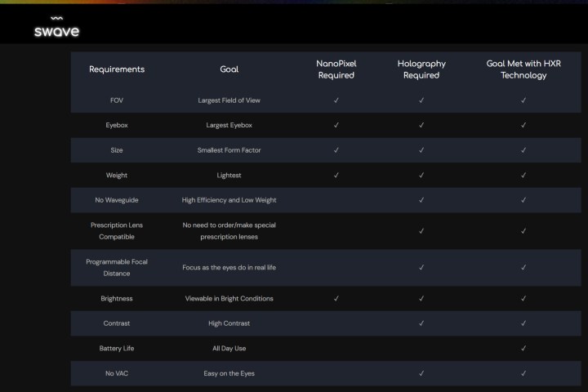Select the Programmable Focal Distance row label

(x=117, y=267)
